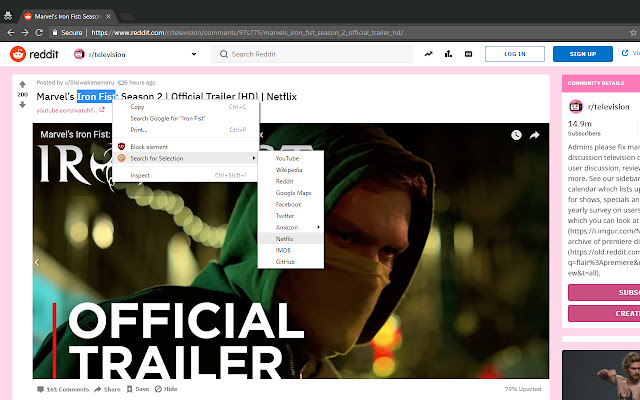Screen dimensions: 640x400
Task: Open the 161 Comments link
Action: point(63,389)
